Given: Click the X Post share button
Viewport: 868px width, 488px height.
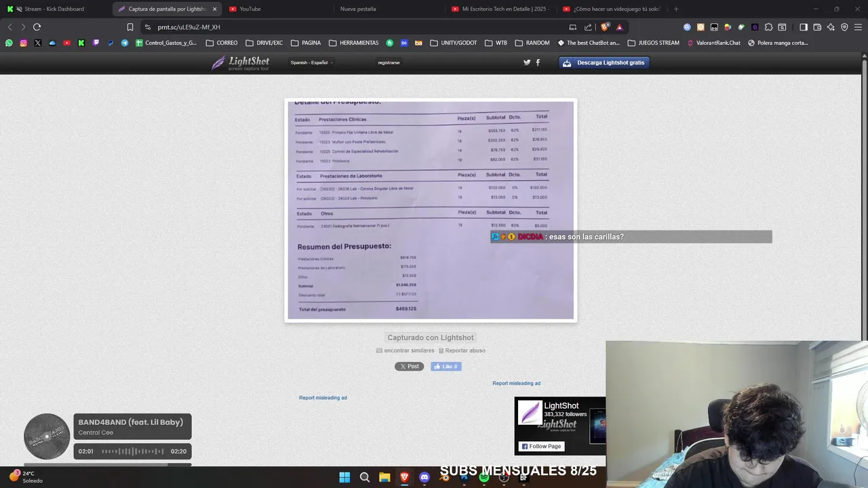Looking at the screenshot, I should tap(409, 367).
